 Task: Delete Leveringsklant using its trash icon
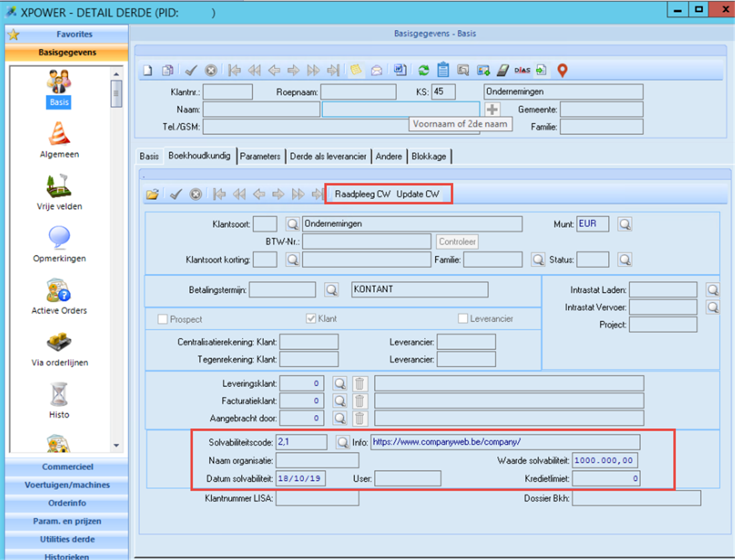pos(359,383)
